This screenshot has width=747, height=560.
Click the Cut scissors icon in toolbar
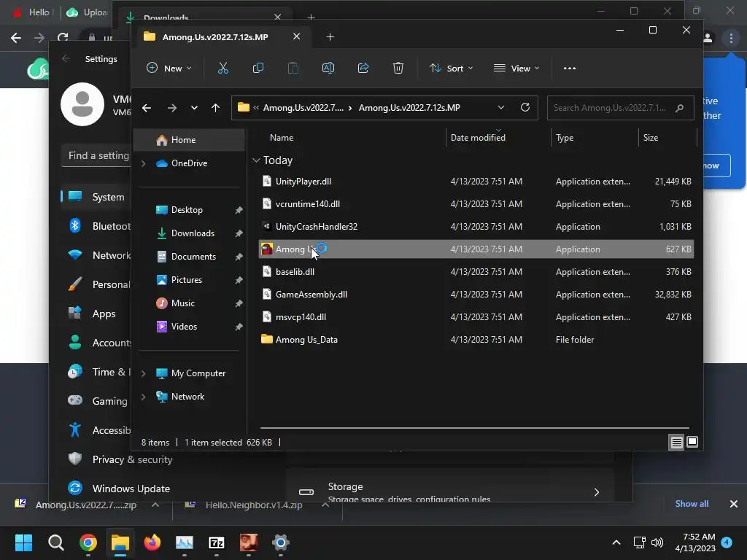tap(223, 68)
